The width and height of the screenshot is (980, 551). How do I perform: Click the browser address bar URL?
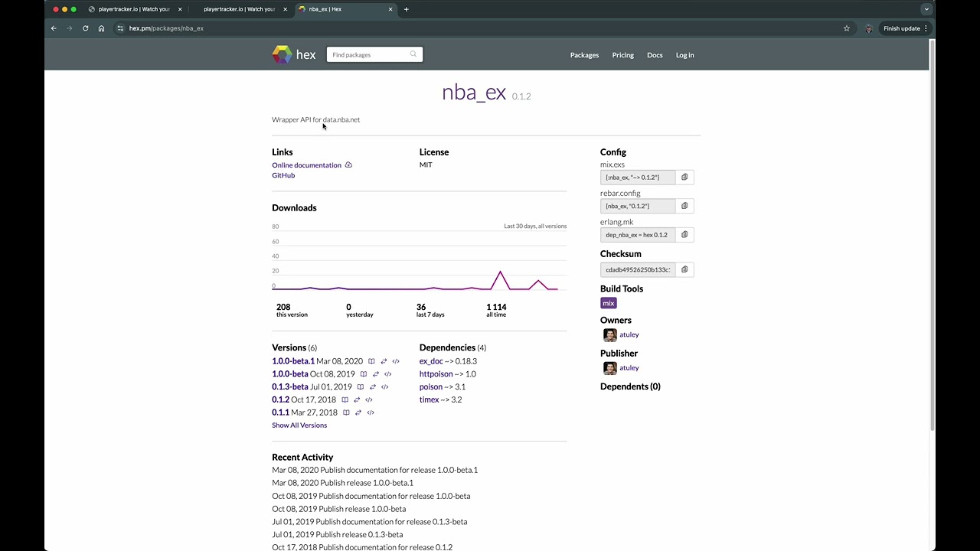tap(166, 28)
